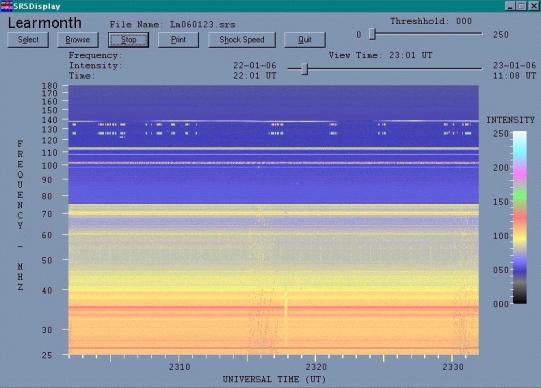The image size is (541, 388).
Task: Click the 2330 time axis label
Action: click(x=453, y=367)
